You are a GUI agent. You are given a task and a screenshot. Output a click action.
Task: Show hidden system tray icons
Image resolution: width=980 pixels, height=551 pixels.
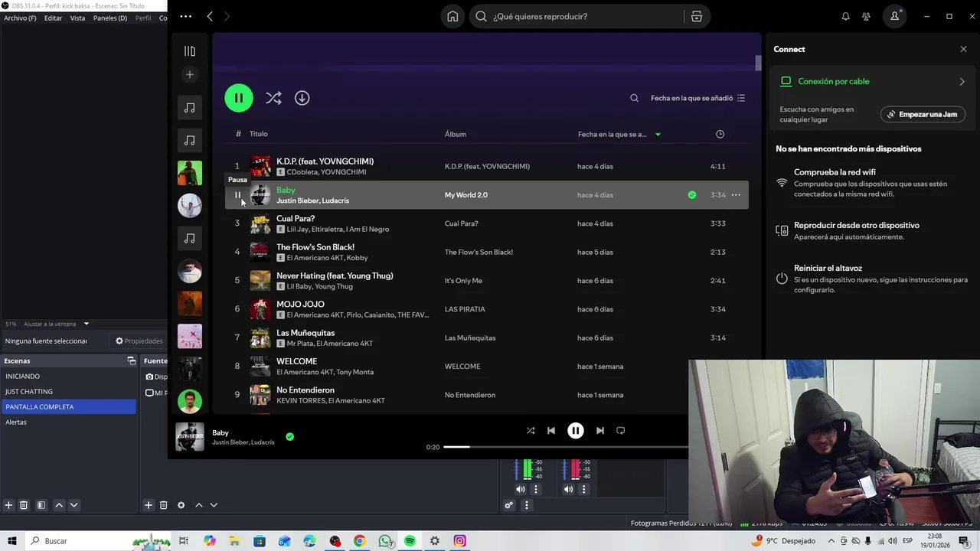[831, 541]
